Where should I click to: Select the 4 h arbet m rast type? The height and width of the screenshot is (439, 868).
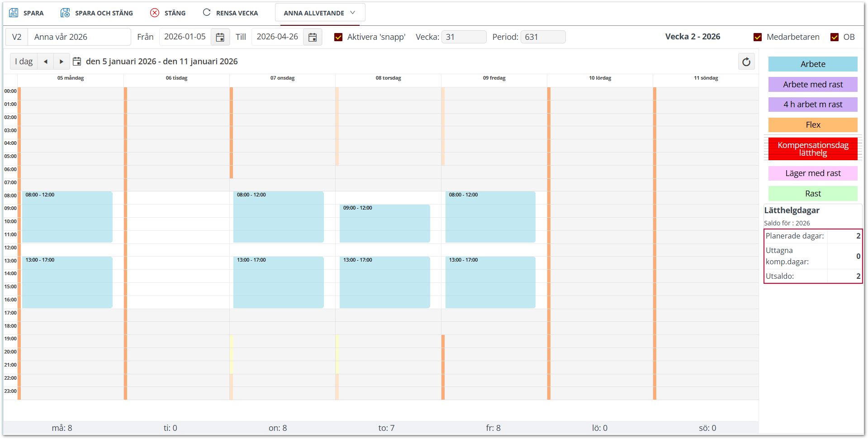pyautogui.click(x=813, y=105)
